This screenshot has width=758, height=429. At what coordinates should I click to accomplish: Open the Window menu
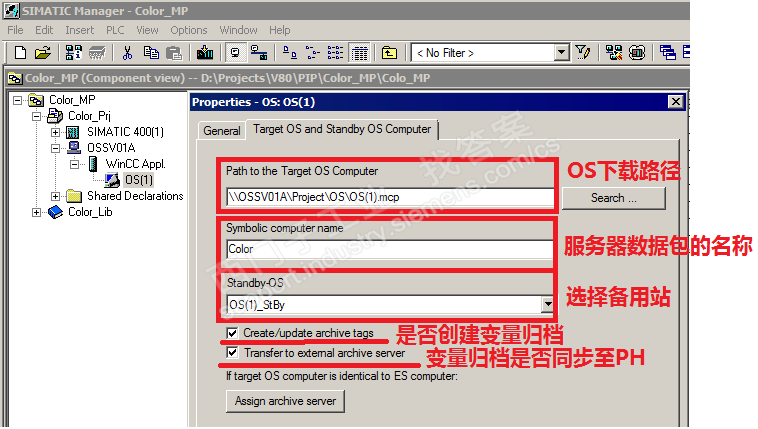tap(238, 30)
